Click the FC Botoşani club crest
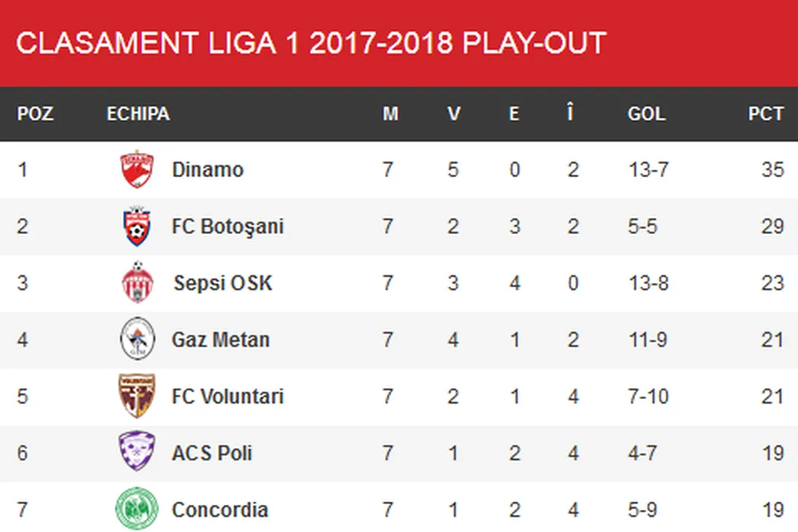This screenshot has width=798, height=532. point(138,226)
